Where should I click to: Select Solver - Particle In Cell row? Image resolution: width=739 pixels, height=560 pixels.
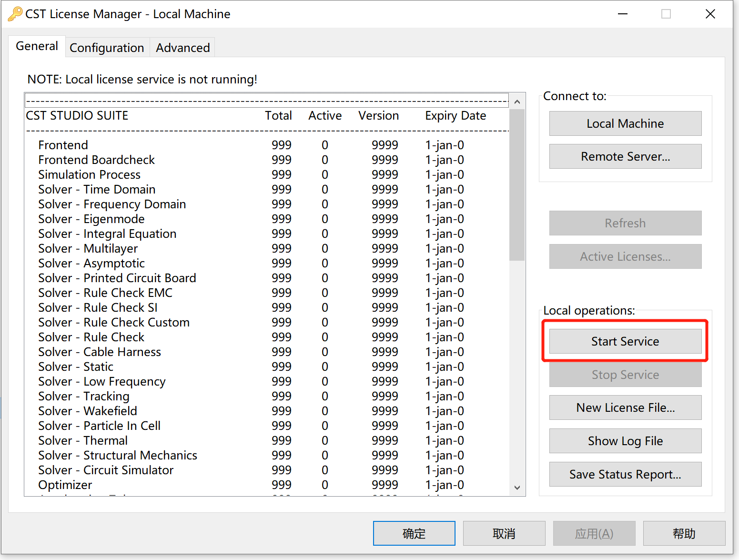267,426
